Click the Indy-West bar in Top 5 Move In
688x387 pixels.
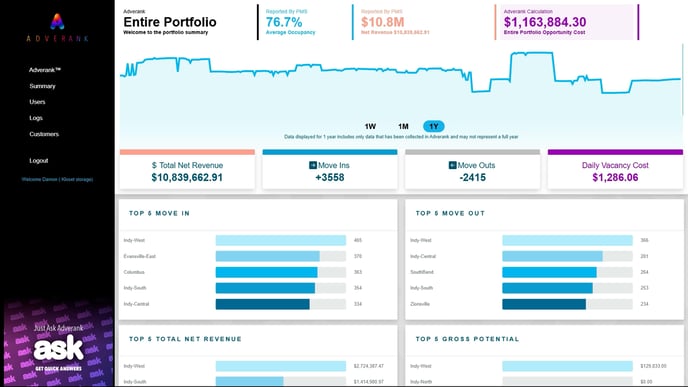tap(281, 240)
